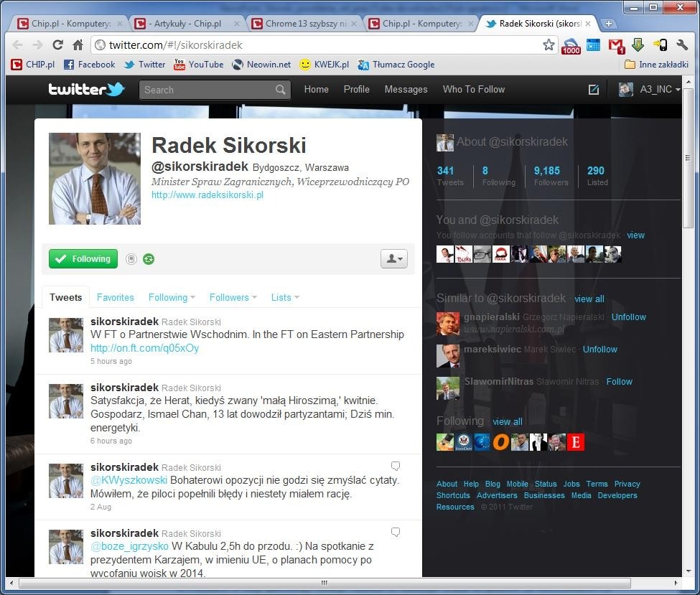700x595 pixels.
Task: Follow SlawomirNitras
Action: point(619,382)
